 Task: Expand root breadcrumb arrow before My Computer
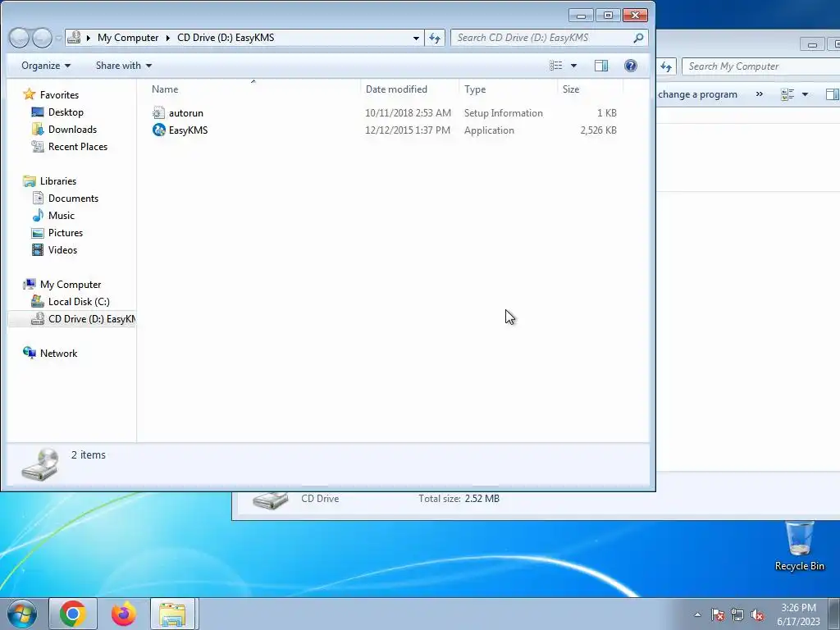(89, 38)
